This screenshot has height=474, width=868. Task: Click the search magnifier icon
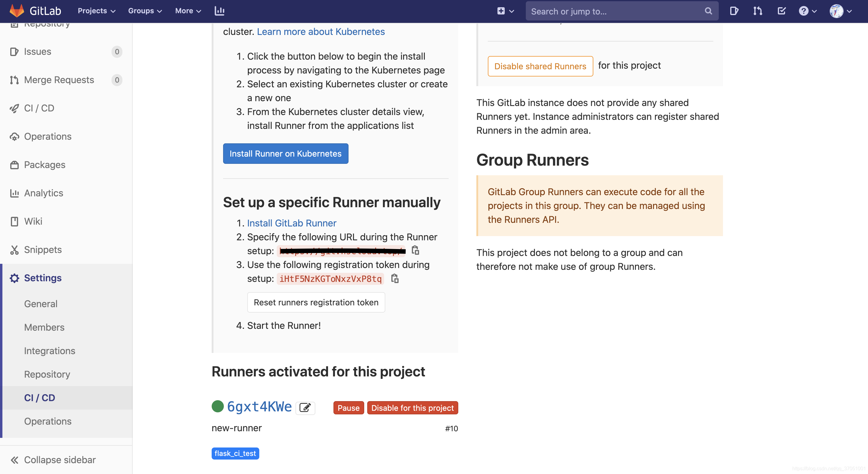pos(708,11)
